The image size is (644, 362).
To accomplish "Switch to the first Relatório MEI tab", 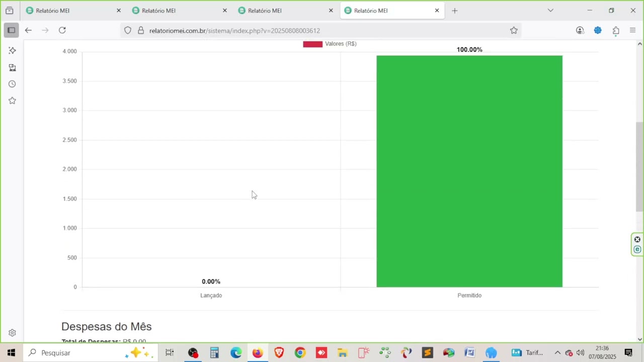I will pos(73,11).
